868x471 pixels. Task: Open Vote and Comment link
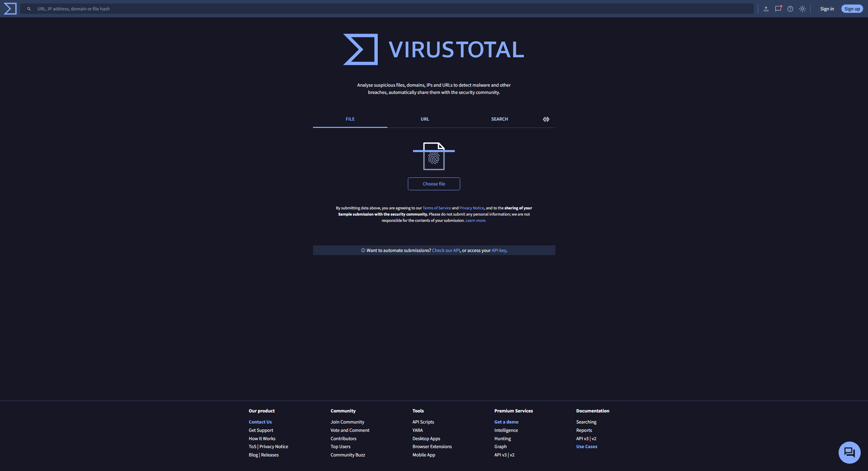pos(350,430)
